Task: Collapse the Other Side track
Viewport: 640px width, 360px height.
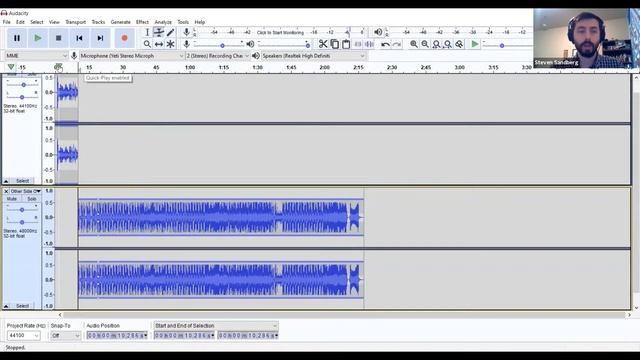Action: (x=6, y=306)
